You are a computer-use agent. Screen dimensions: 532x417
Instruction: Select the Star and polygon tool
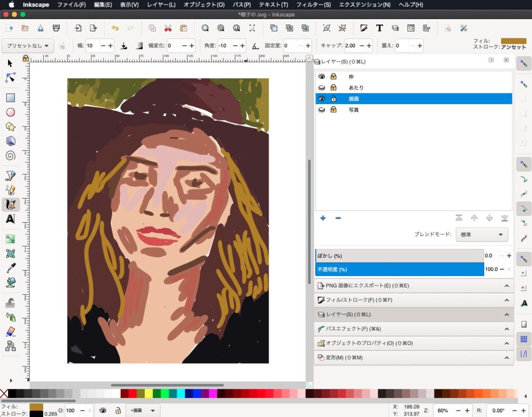[x=10, y=127]
